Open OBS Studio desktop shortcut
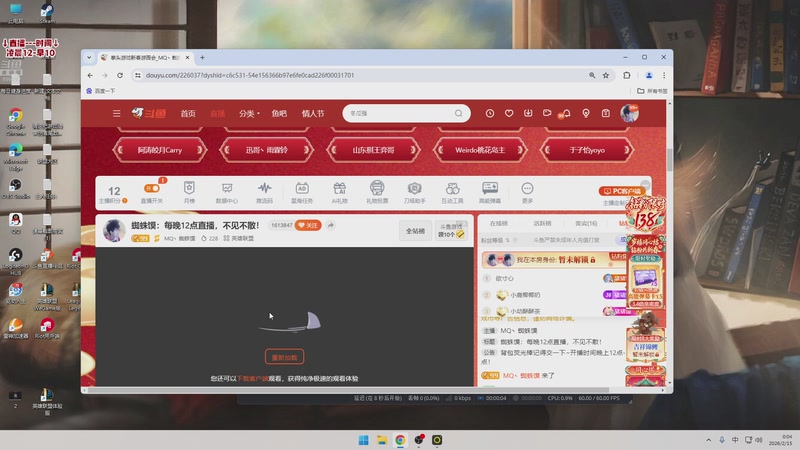 pyautogui.click(x=15, y=188)
